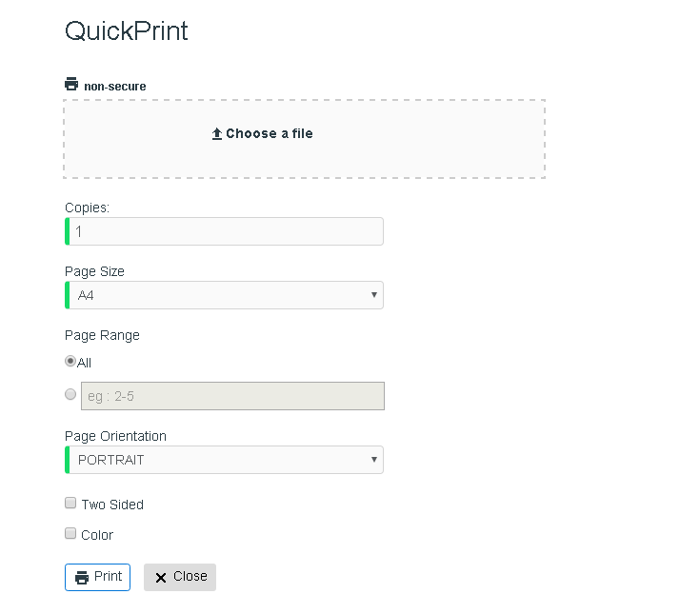Image resolution: width=700 pixels, height=614 pixels.
Task: Enable the Two Sided checkbox
Action: [70, 503]
